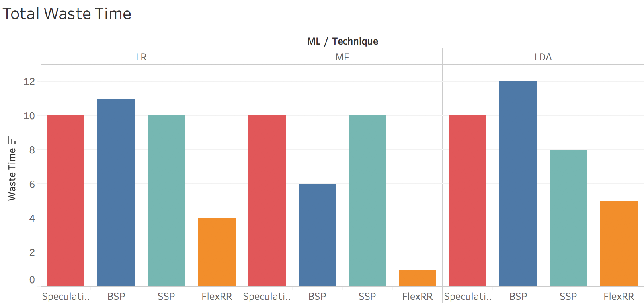Click the FlexRR axis label under LDA
The image size is (644, 303).
click(619, 297)
